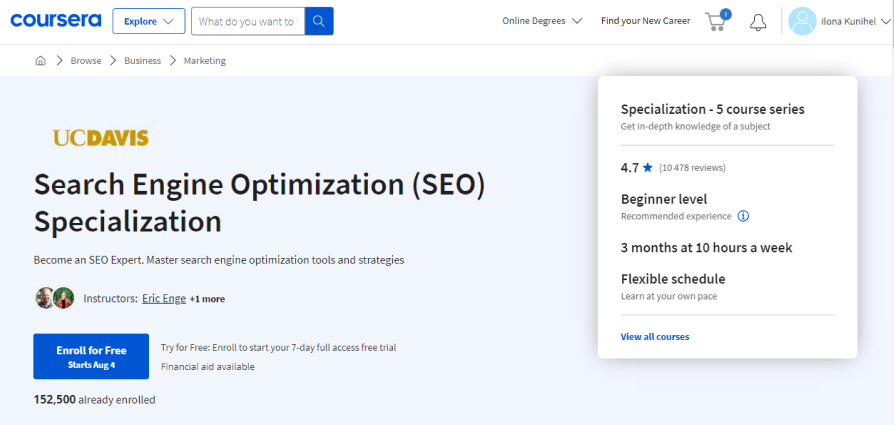The height and width of the screenshot is (425, 894).
Task: Click the Coursera logo
Action: click(x=54, y=21)
